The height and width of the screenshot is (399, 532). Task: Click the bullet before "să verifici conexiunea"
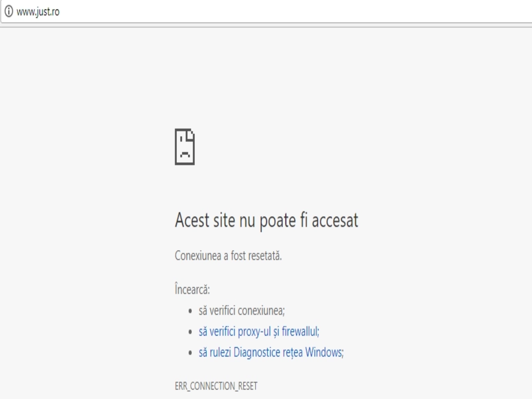pos(190,311)
